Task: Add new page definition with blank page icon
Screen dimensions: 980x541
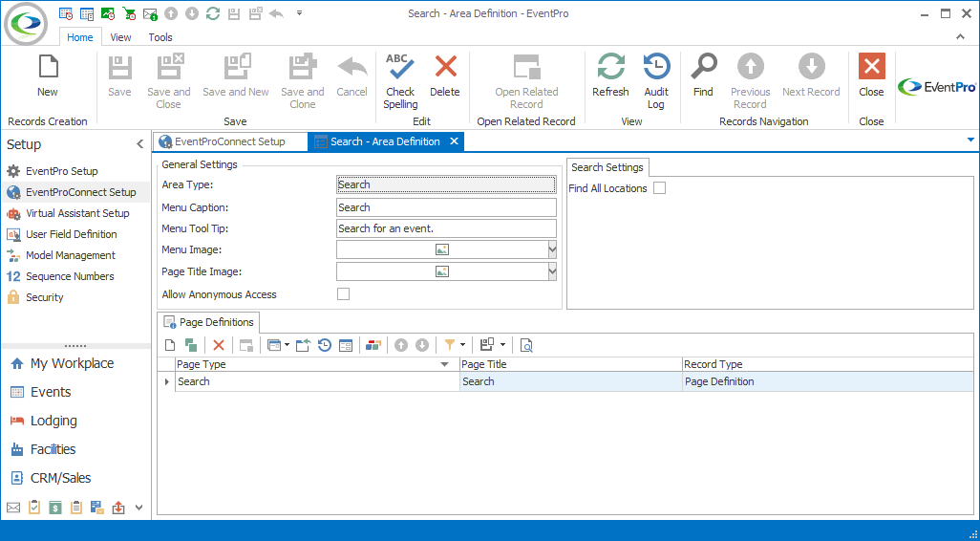Action: [170, 345]
